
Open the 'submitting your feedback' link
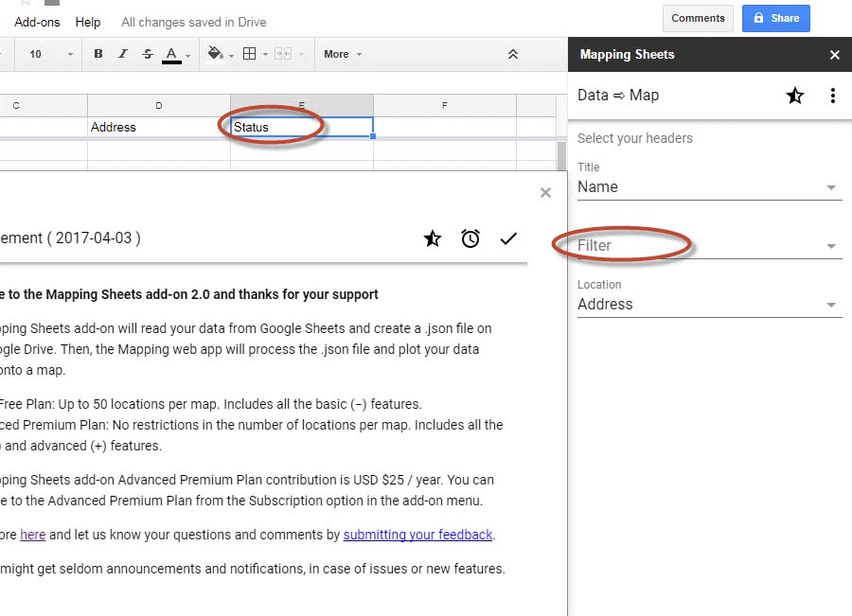(x=417, y=535)
